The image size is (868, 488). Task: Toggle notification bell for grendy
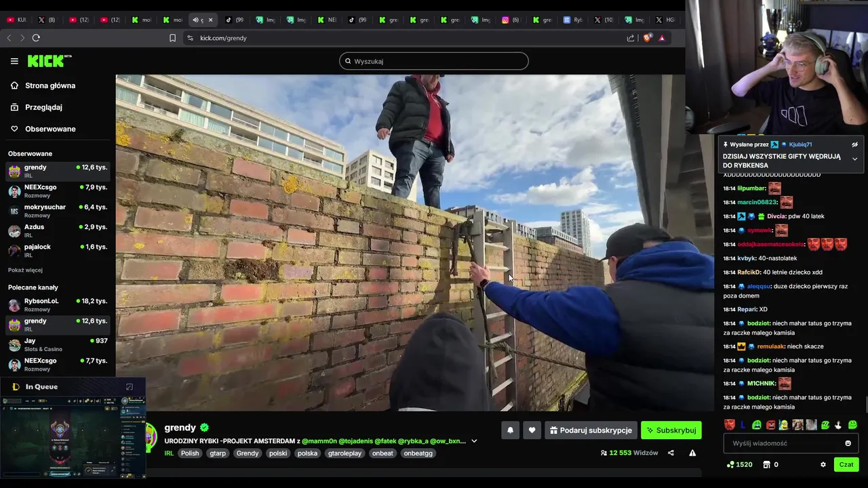[511, 430]
